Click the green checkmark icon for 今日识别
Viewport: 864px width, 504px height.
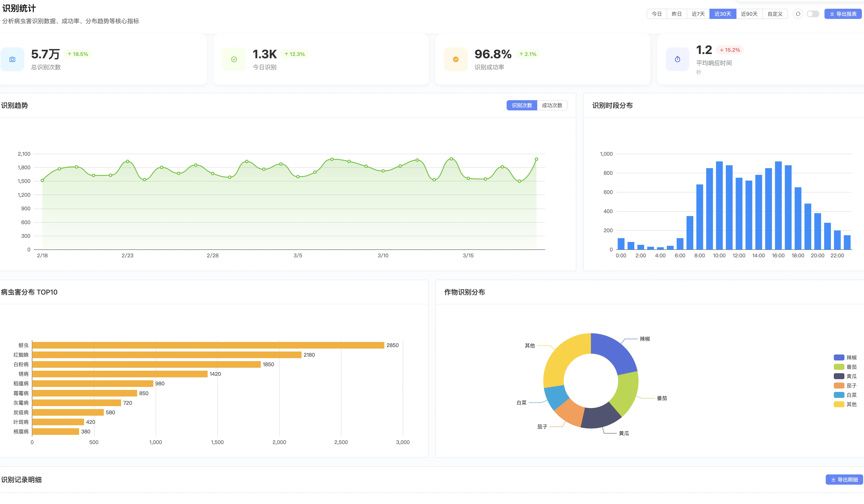pyautogui.click(x=234, y=59)
